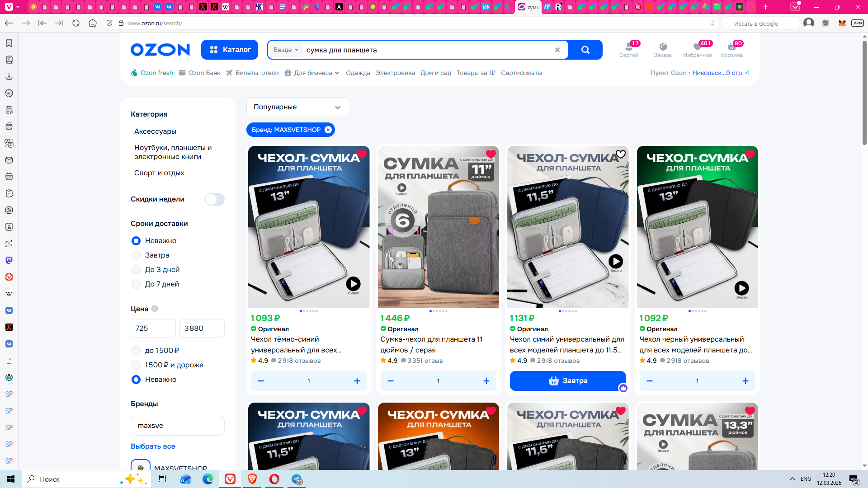The image size is (868, 488).
Task: Reload the page with browser refresh icon
Action: [76, 23]
